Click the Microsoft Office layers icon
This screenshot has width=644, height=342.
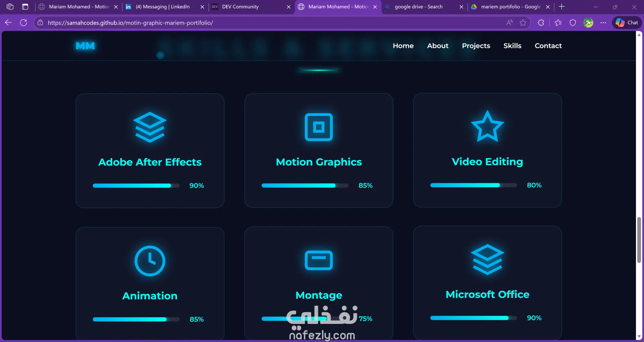[x=487, y=260]
